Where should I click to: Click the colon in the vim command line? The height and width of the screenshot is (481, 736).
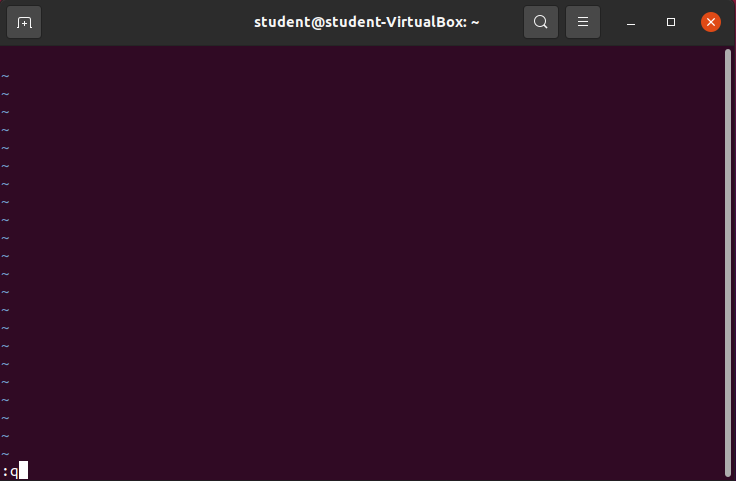pos(5,471)
